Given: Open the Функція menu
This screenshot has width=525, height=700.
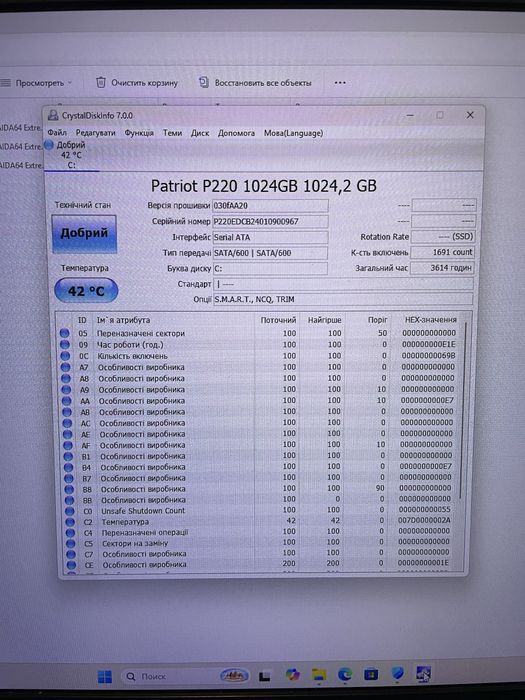Looking at the screenshot, I should tap(139, 133).
